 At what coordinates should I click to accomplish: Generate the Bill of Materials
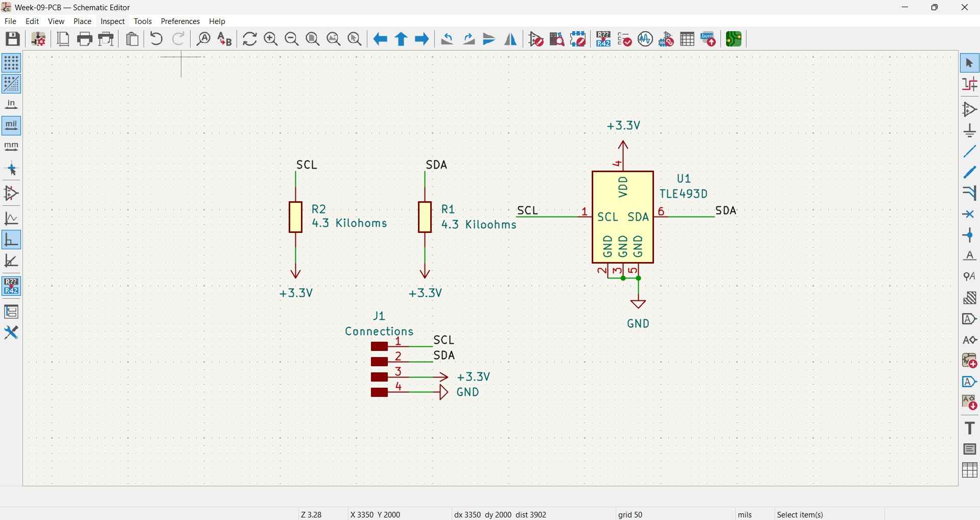tap(709, 39)
